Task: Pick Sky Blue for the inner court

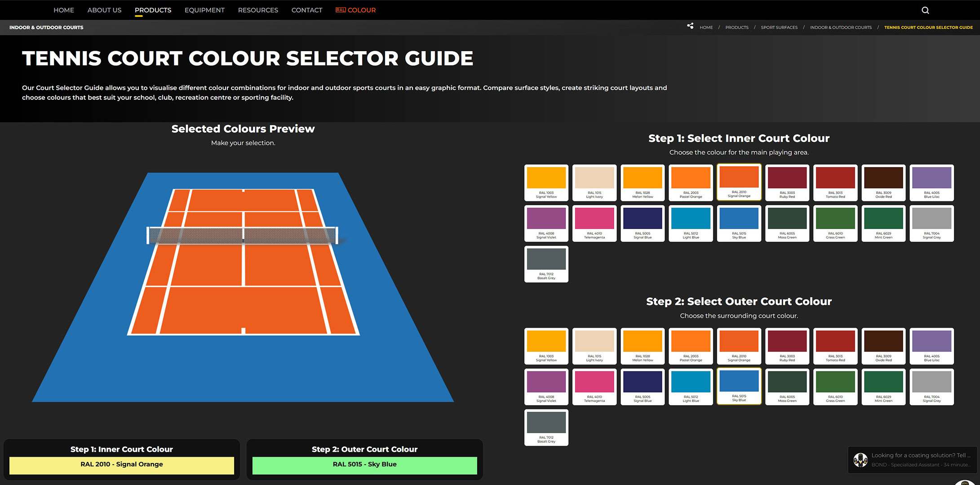Action: coord(739,224)
